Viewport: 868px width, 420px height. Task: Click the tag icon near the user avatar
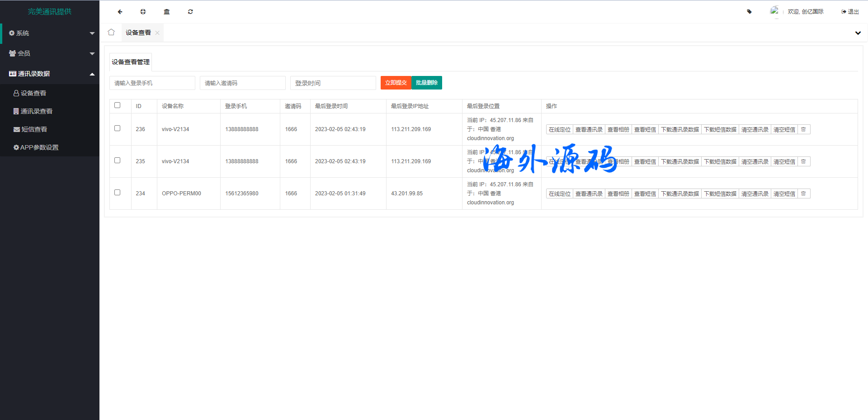point(749,12)
